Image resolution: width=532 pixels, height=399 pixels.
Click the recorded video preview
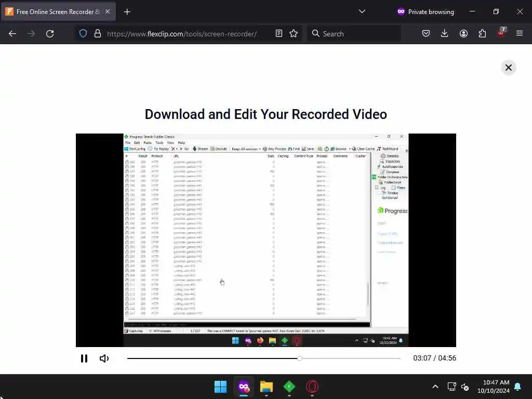click(266, 240)
